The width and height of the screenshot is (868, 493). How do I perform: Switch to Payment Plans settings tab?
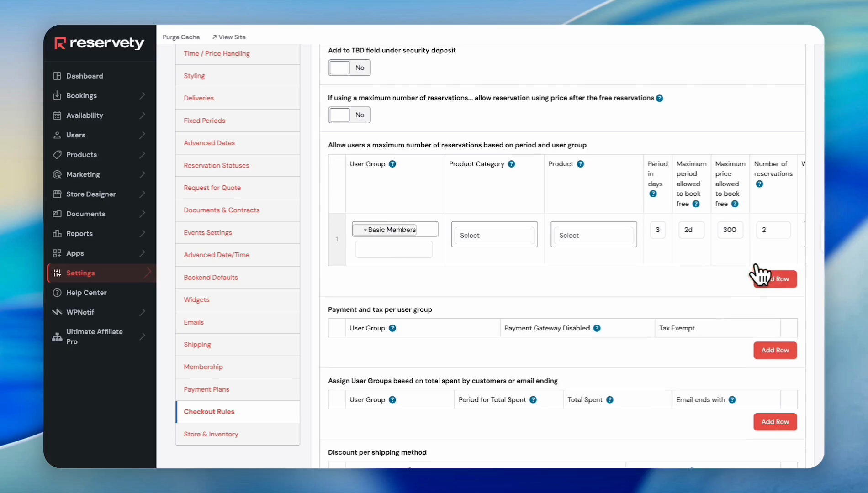click(206, 389)
